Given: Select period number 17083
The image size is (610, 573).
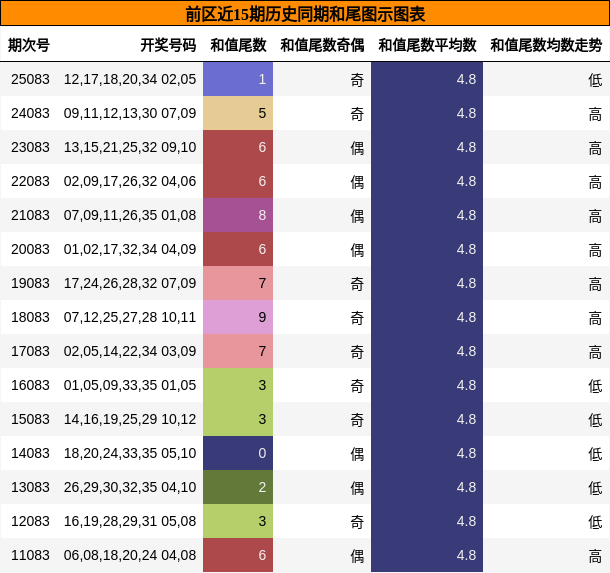Looking at the screenshot, I should point(30,351).
